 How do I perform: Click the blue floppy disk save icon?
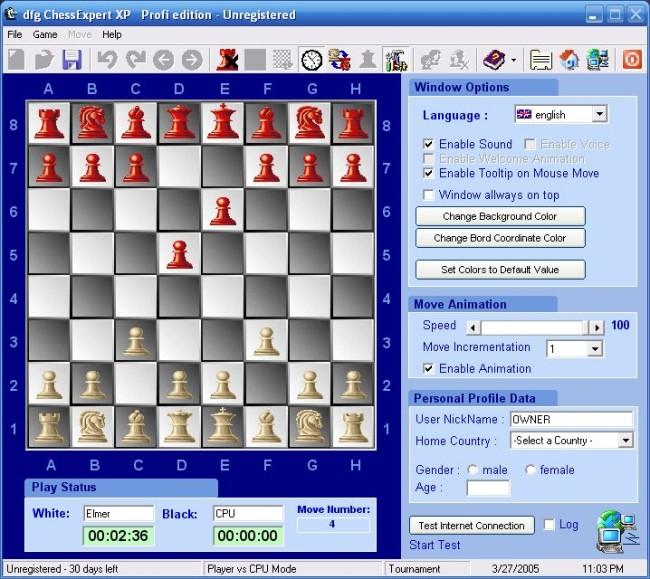pos(72,60)
